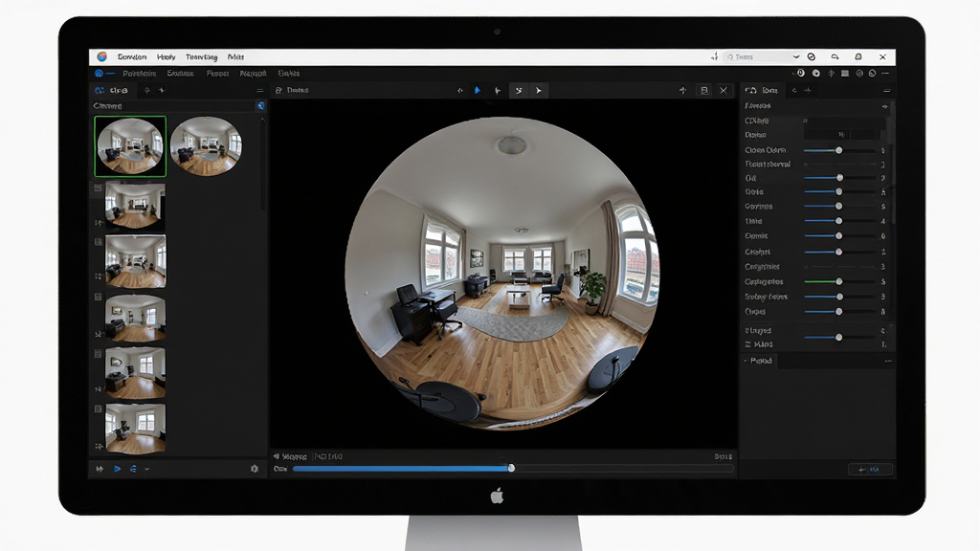
Task: Click the blue play icon below the thumbnails
Action: (117, 469)
